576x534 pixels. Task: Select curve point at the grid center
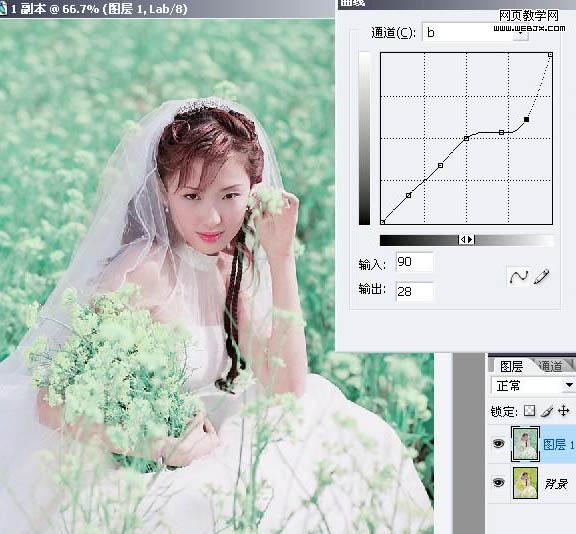pyautogui.click(x=466, y=138)
